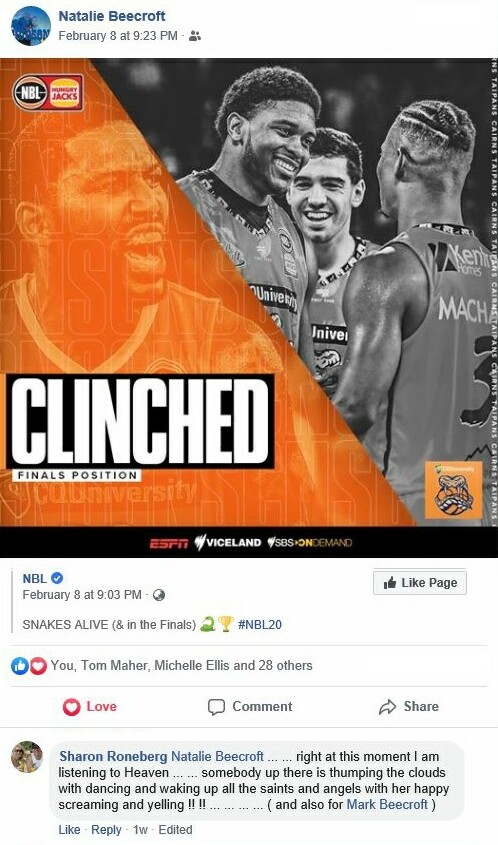Like Sharon Roneberg's comment

(x=69, y=829)
